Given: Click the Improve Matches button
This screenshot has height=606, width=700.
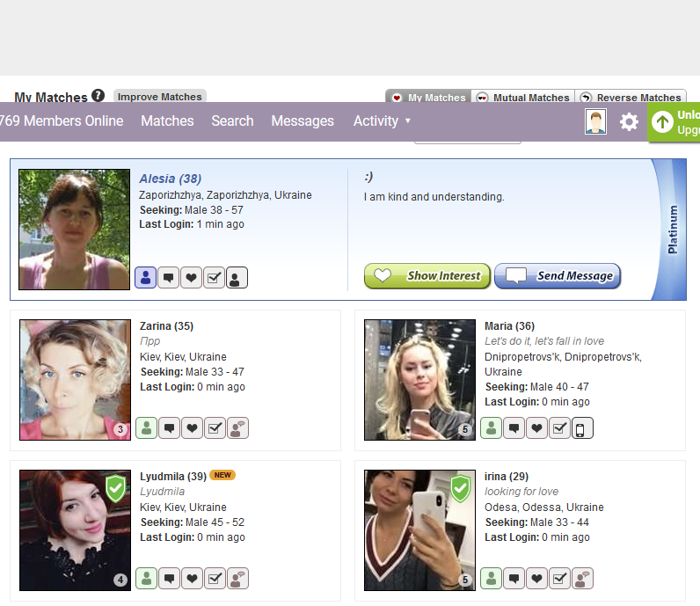Looking at the screenshot, I should [159, 97].
